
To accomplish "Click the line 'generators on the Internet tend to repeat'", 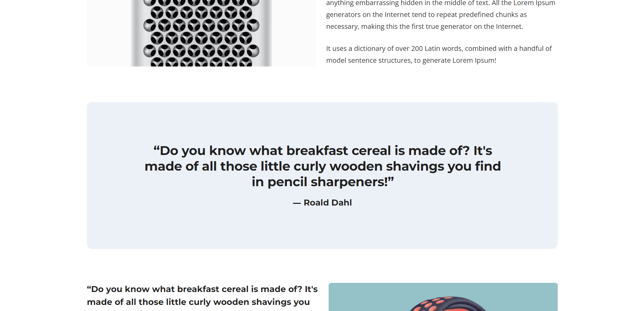I will click(426, 15).
